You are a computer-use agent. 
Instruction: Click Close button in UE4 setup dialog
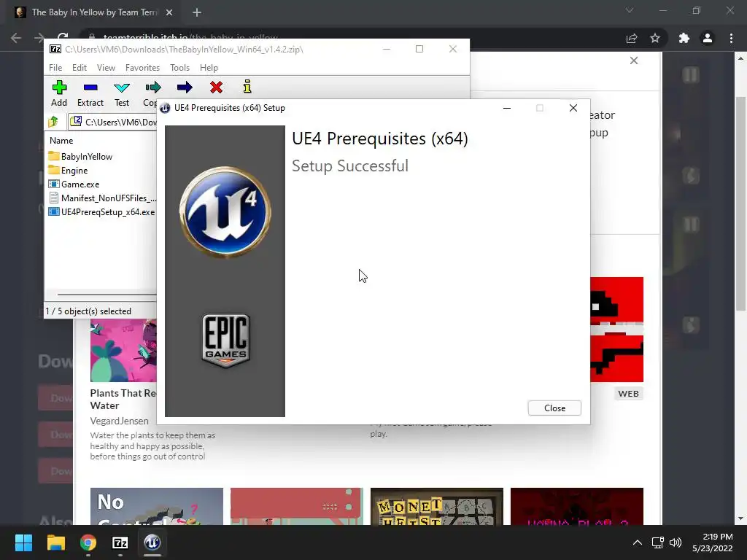coord(554,408)
